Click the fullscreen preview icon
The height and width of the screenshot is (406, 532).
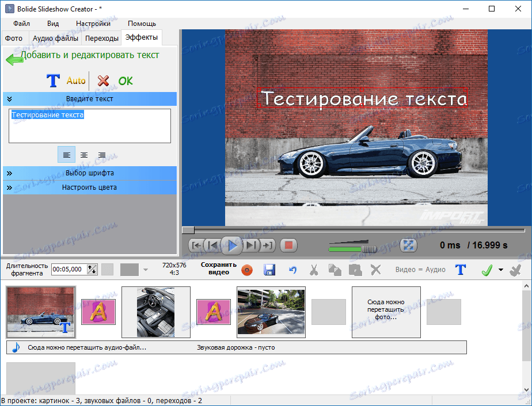point(408,245)
